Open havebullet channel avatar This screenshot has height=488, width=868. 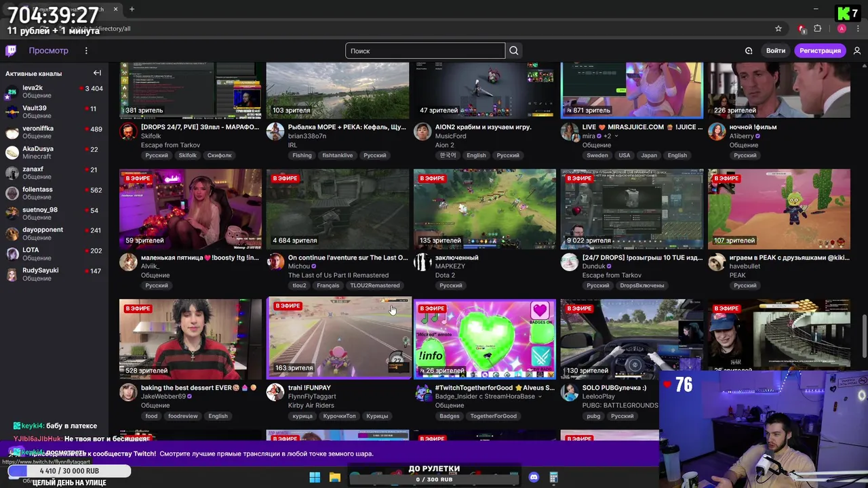717,262
